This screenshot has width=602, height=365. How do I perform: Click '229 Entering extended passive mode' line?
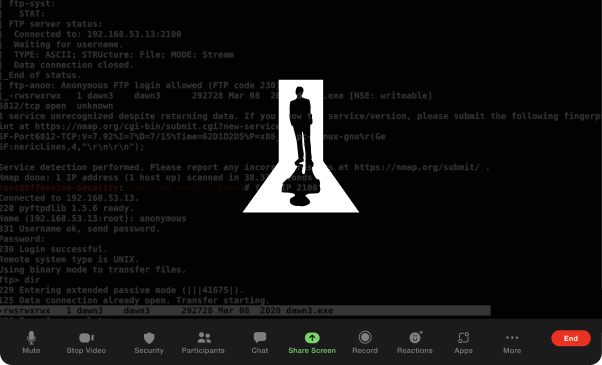(122, 290)
